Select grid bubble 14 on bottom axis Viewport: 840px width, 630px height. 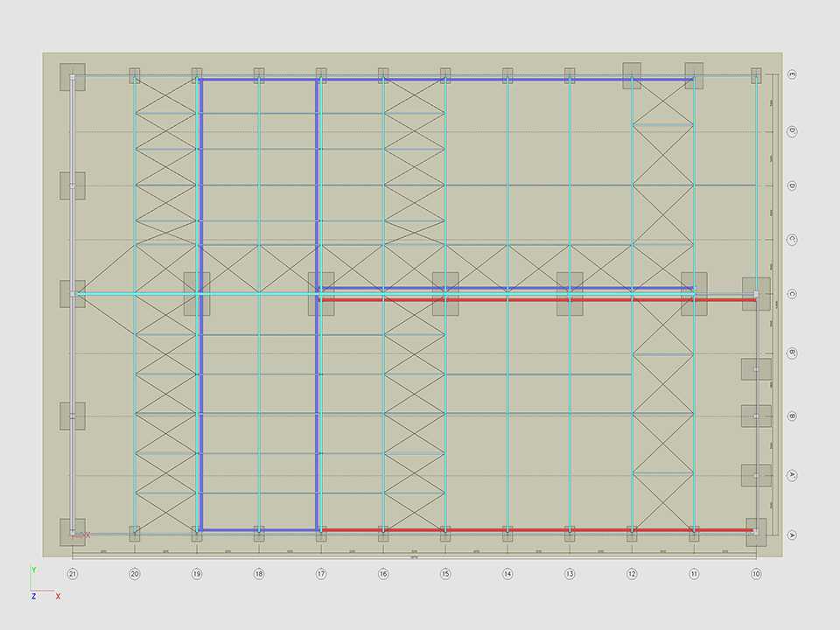point(507,574)
